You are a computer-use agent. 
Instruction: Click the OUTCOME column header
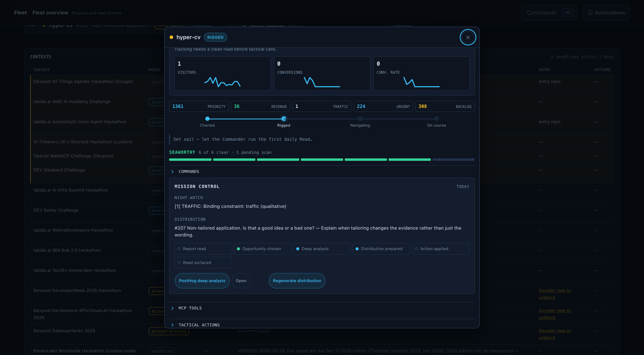(x=602, y=70)
